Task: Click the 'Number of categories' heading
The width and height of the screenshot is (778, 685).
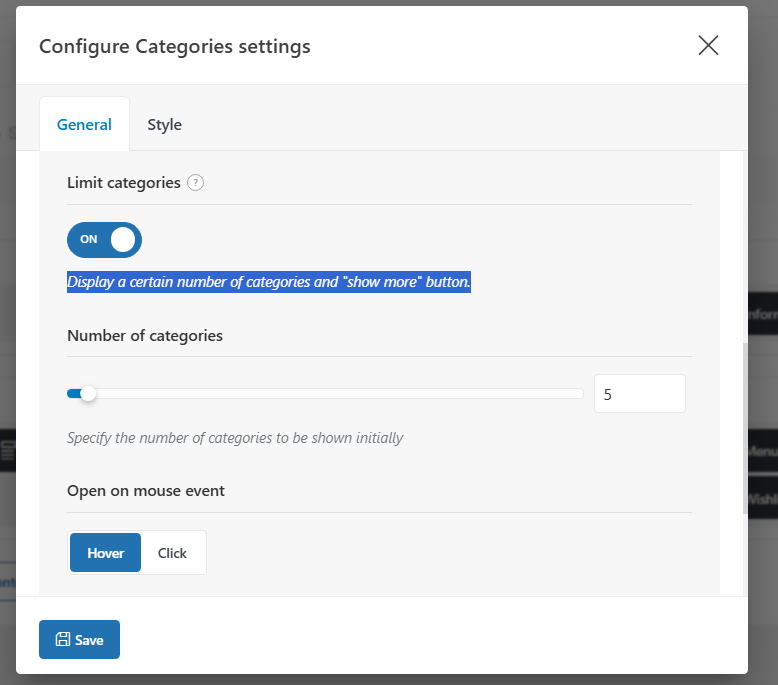Action: pos(145,335)
